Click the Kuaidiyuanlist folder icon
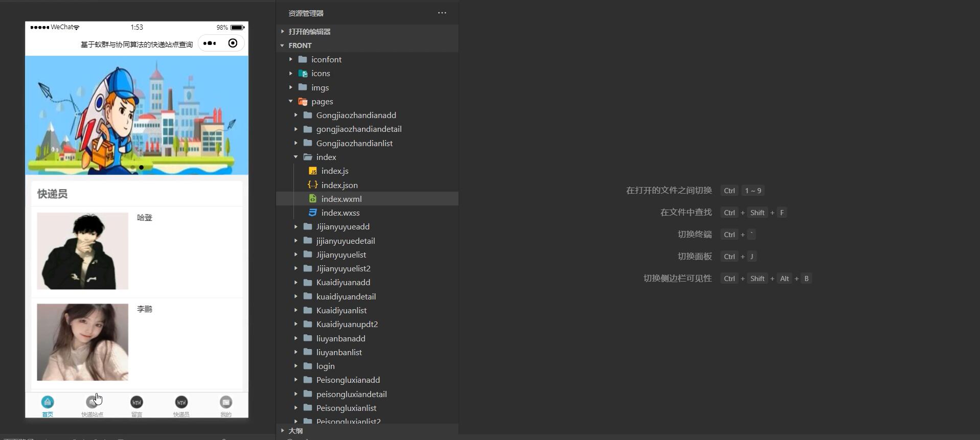 [308, 310]
